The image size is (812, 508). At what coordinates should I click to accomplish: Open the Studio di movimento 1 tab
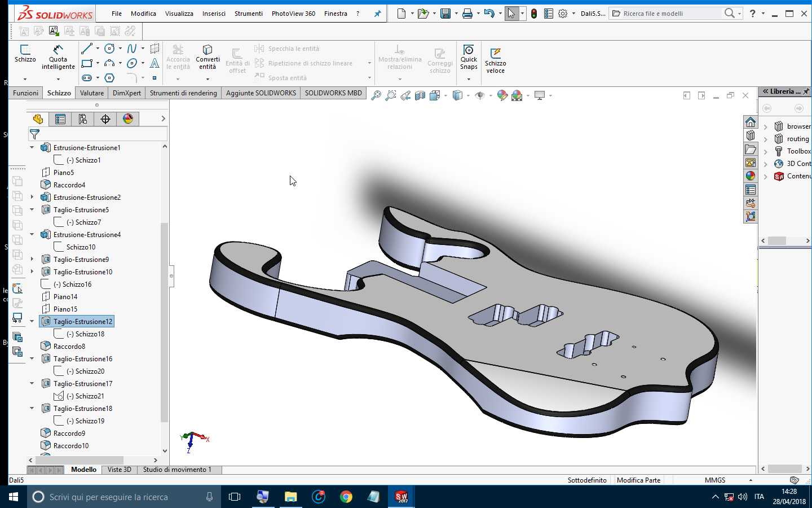(177, 470)
